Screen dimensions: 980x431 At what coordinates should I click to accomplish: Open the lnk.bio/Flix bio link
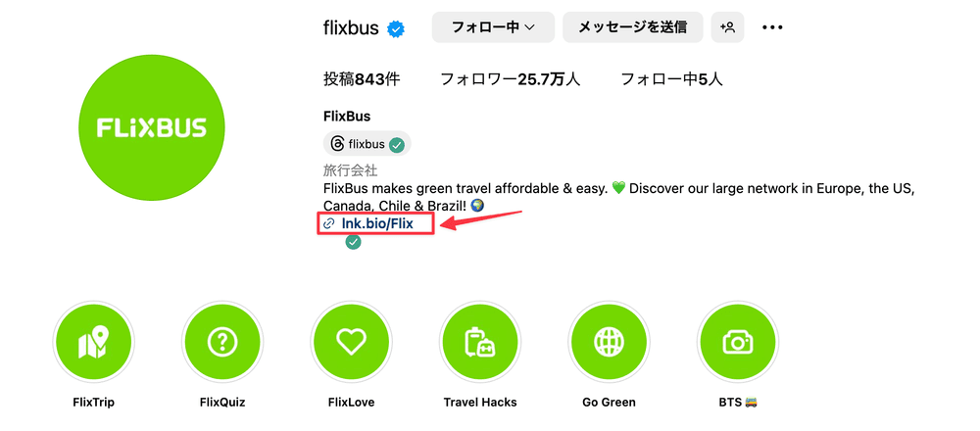(x=376, y=224)
